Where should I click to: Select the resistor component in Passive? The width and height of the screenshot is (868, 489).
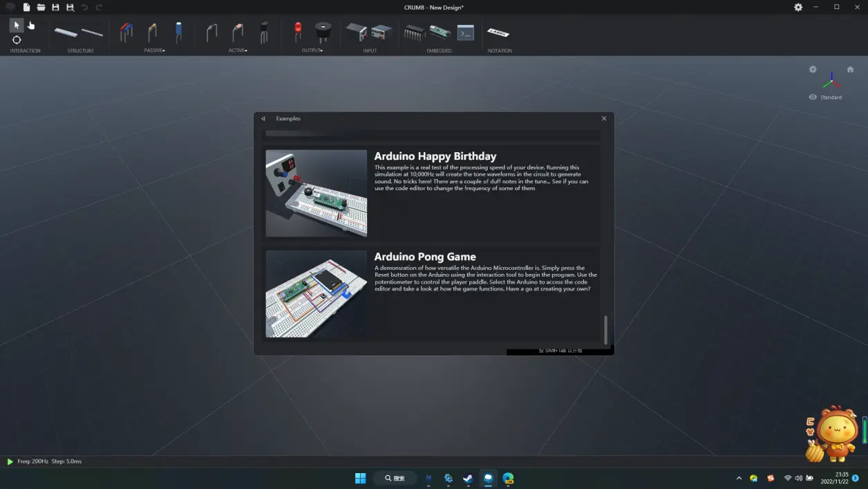coord(152,32)
